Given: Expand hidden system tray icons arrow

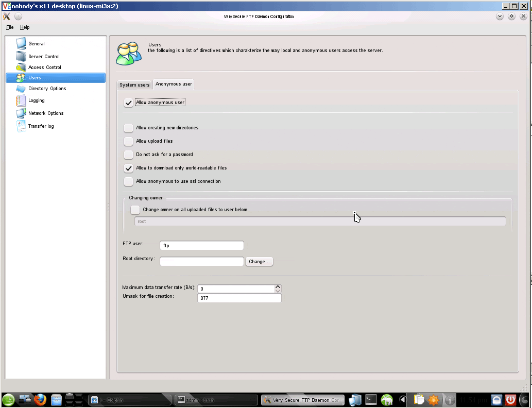Looking at the screenshot, I should [403, 400].
